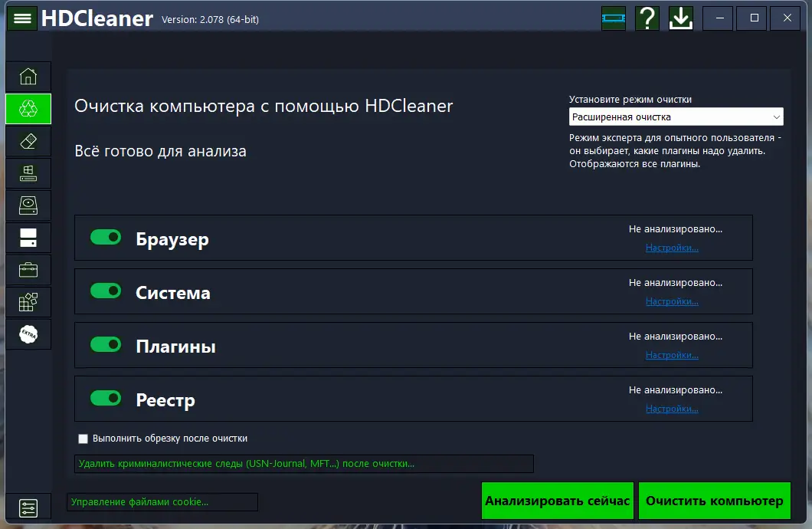Screen dimensions: 812x529
Task: Click the 'Всё готово для анализа' status text
Action: 161,151
